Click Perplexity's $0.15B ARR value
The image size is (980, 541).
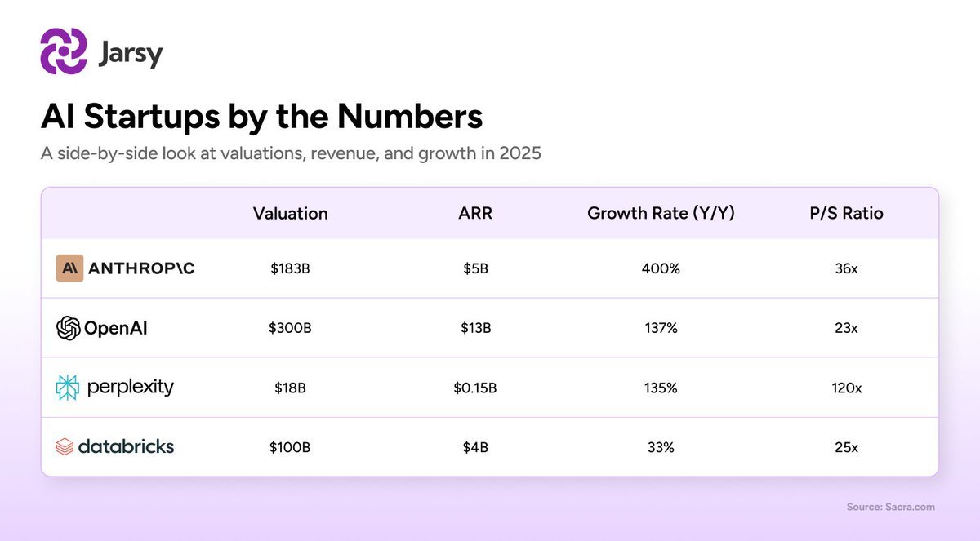coord(475,388)
